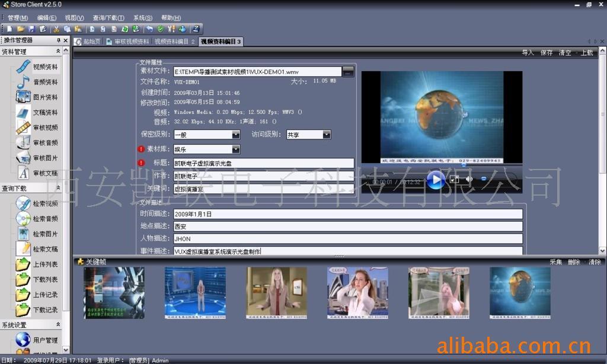
Task: Click the Paste clipboard toolbar icon
Action: 78,28
